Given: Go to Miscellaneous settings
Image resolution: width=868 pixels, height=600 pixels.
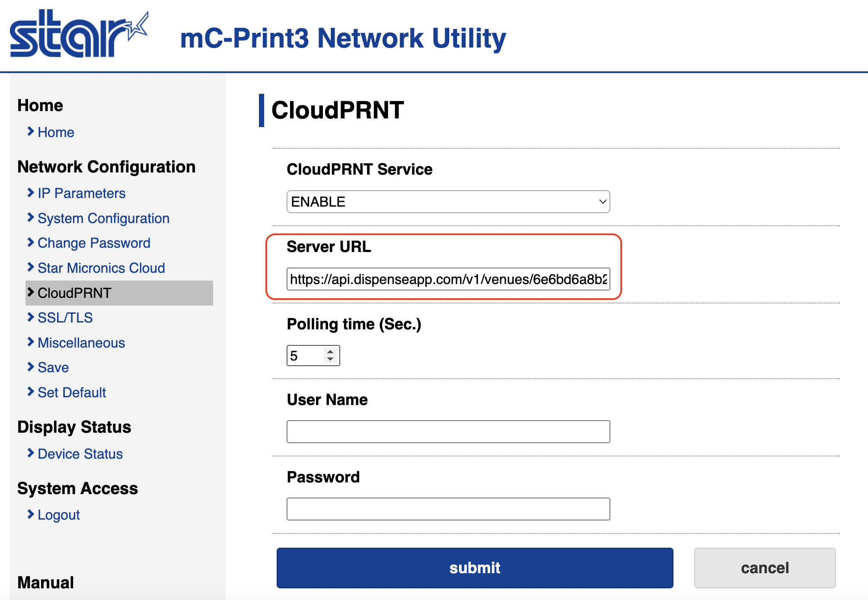Looking at the screenshot, I should pyautogui.click(x=81, y=343).
